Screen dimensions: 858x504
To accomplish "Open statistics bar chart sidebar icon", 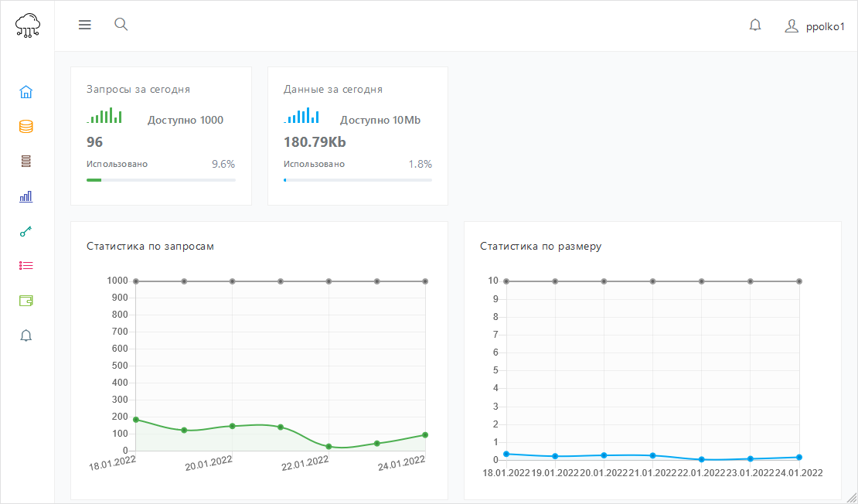I will point(26,196).
